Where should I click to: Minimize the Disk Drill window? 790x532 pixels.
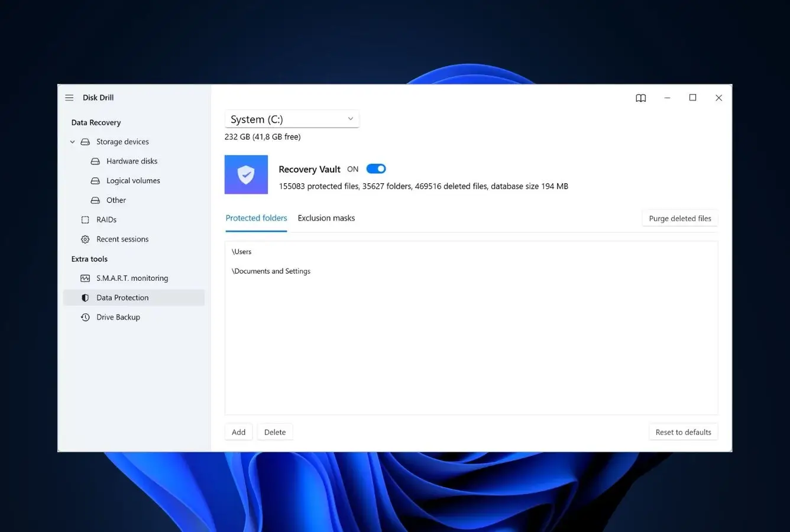[x=667, y=98]
